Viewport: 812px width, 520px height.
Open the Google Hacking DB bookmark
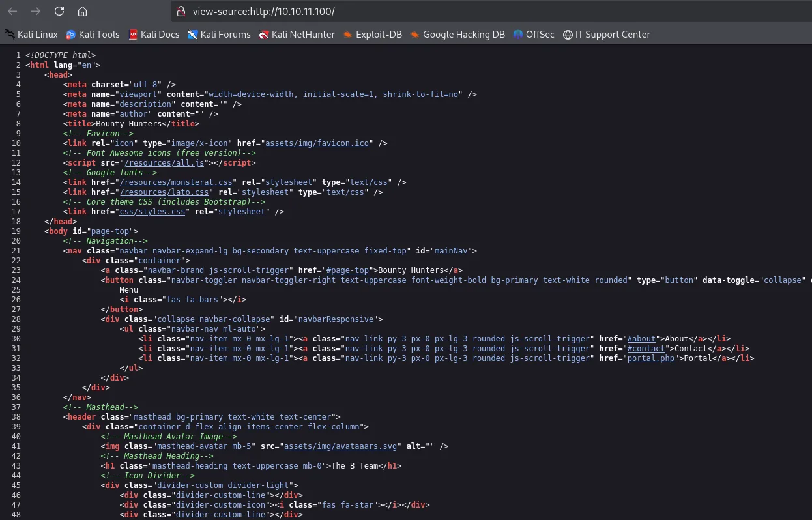coord(457,35)
